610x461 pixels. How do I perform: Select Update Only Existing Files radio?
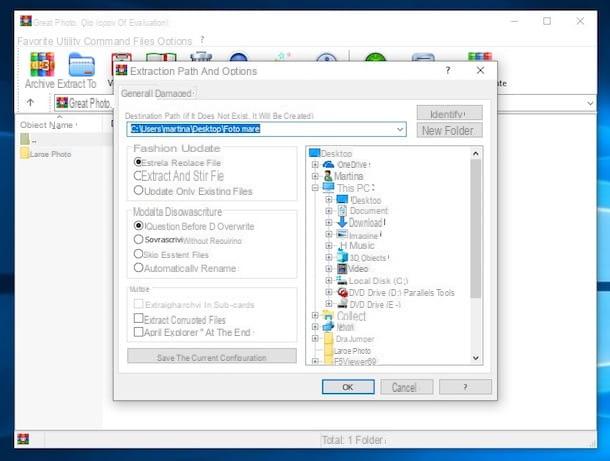click(138, 190)
